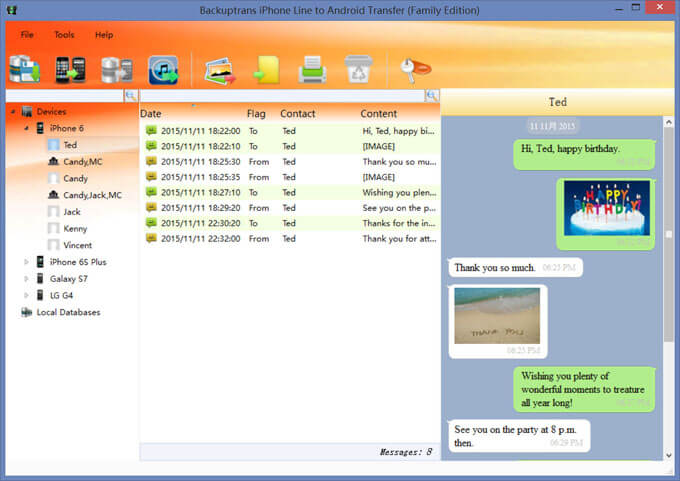Select message dated 2015/11/11 18:25:30
Viewport: 680px width, 481px height.
290,162
